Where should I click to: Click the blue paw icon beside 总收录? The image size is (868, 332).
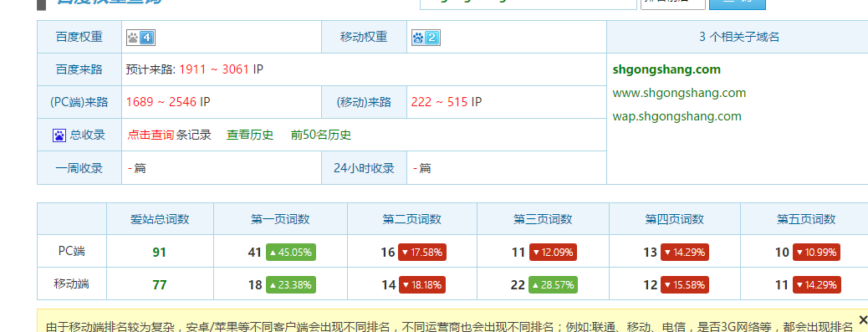pyautogui.click(x=59, y=135)
